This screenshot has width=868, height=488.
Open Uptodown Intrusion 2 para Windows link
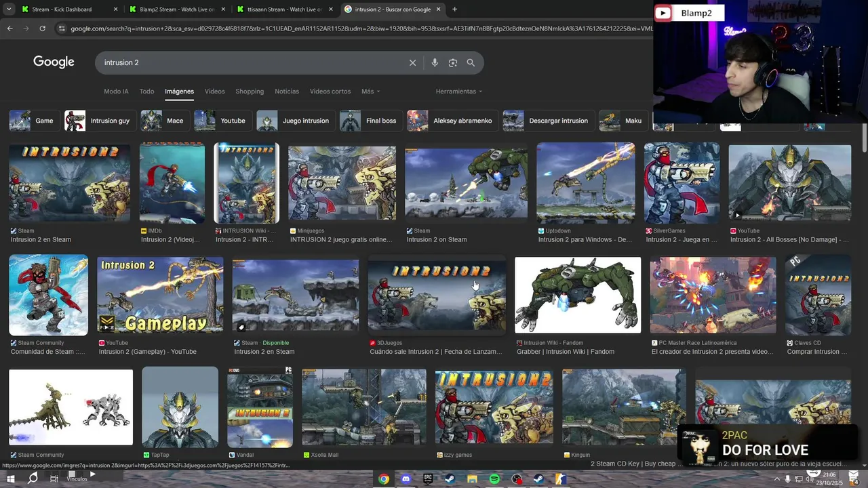tap(584, 239)
